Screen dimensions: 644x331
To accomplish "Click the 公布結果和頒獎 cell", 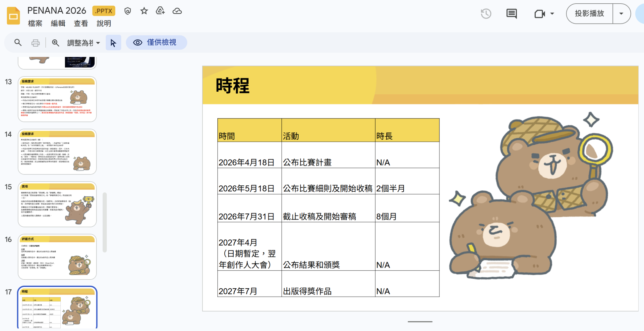I will point(328,246).
